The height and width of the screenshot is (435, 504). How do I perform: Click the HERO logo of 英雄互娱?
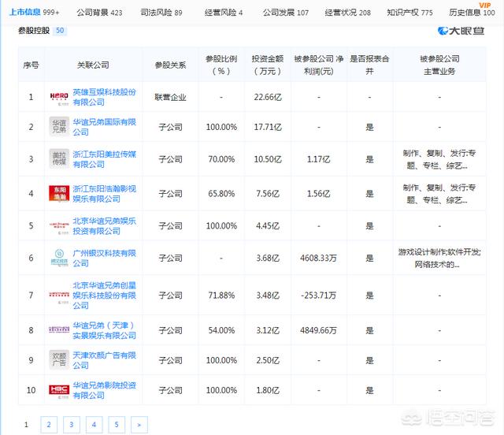point(59,97)
